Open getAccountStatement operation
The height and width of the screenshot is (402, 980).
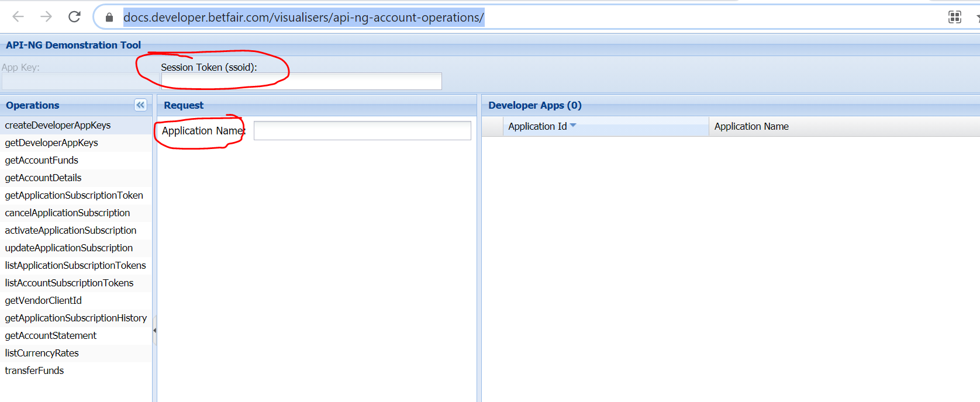tap(76, 335)
